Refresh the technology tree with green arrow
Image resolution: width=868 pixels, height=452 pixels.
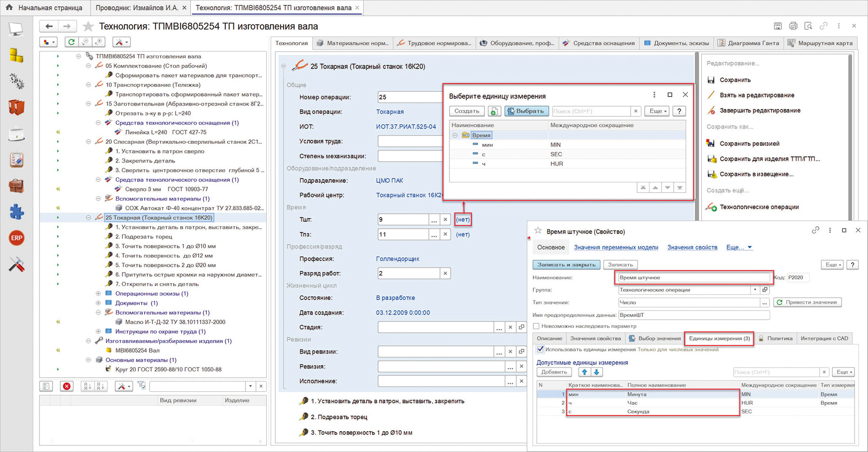[x=71, y=42]
